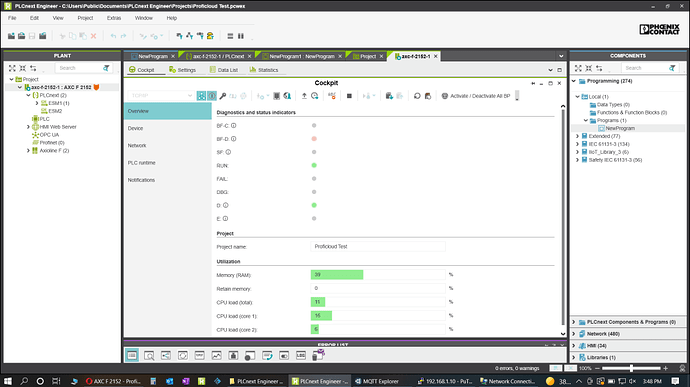Open the File menu
690x387 pixels.
(x=12, y=18)
